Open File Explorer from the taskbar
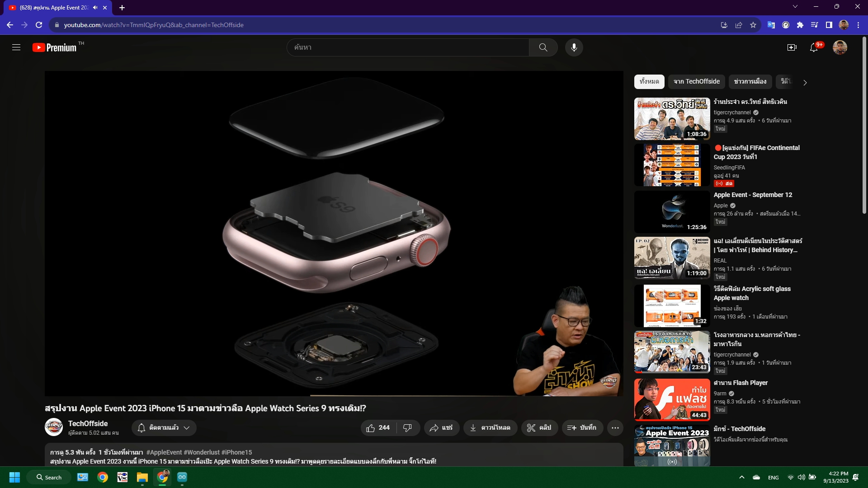The image size is (868, 488). click(x=142, y=477)
